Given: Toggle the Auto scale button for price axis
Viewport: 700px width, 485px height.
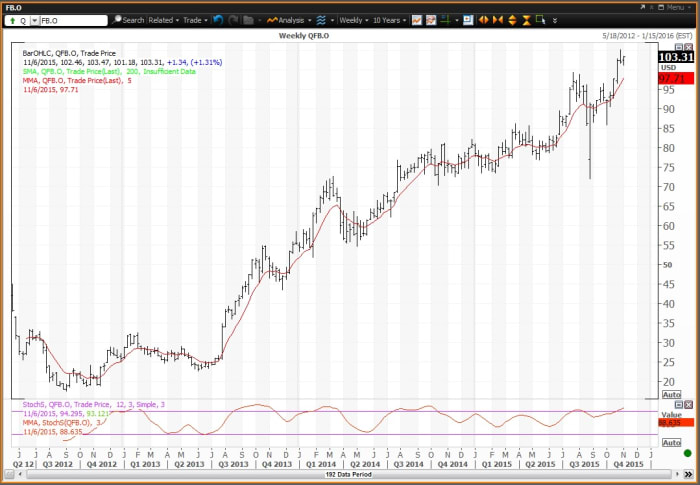Looking at the screenshot, I should coord(671,395).
